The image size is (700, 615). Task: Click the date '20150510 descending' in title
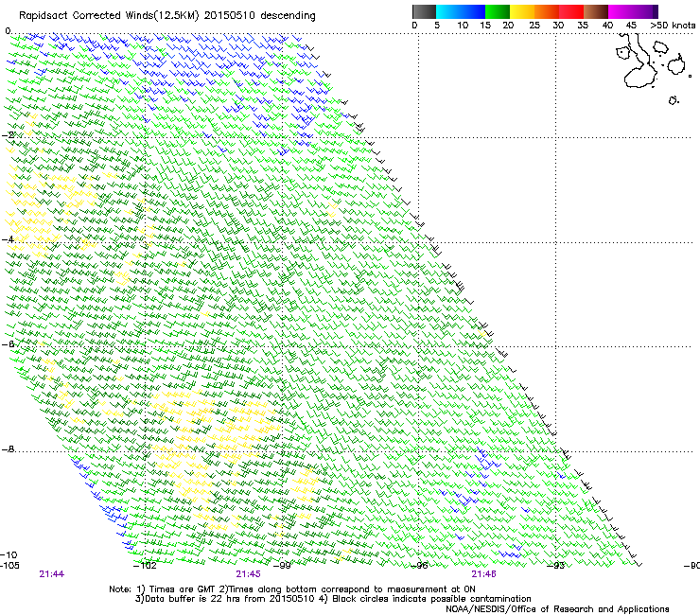tap(260, 15)
